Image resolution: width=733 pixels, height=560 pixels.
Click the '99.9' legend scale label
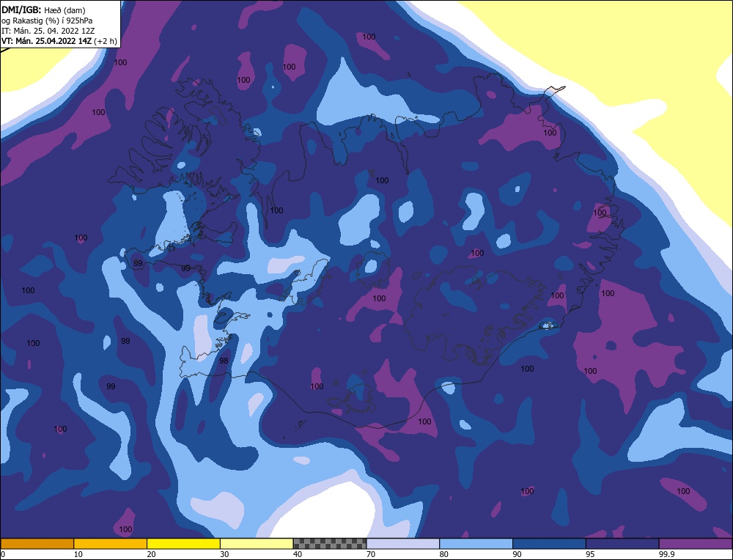pos(666,554)
